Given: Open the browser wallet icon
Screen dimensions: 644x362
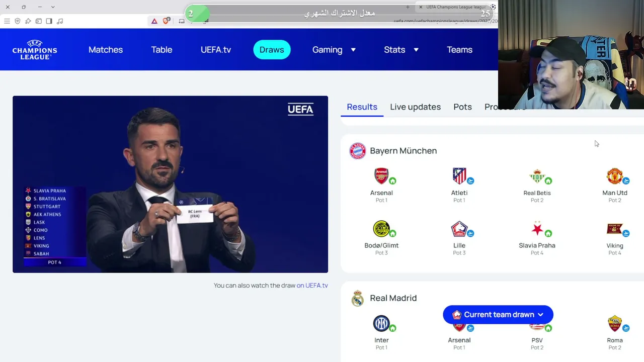Looking at the screenshot, I should click(x=38, y=21).
